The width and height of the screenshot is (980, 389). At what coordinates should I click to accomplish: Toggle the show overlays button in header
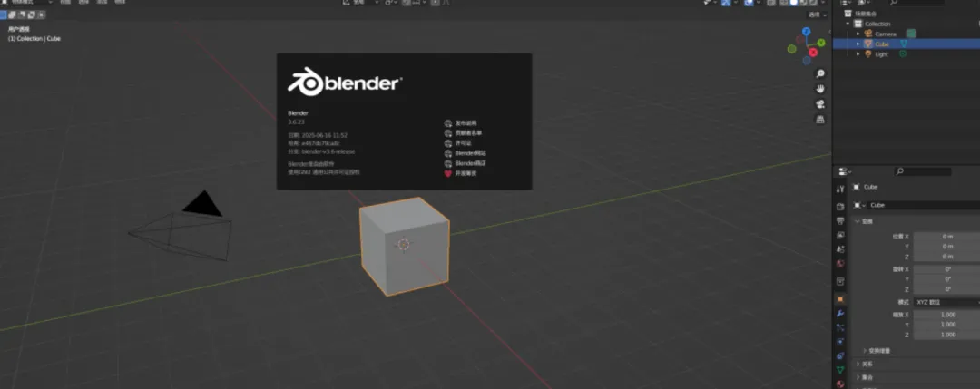749,3
